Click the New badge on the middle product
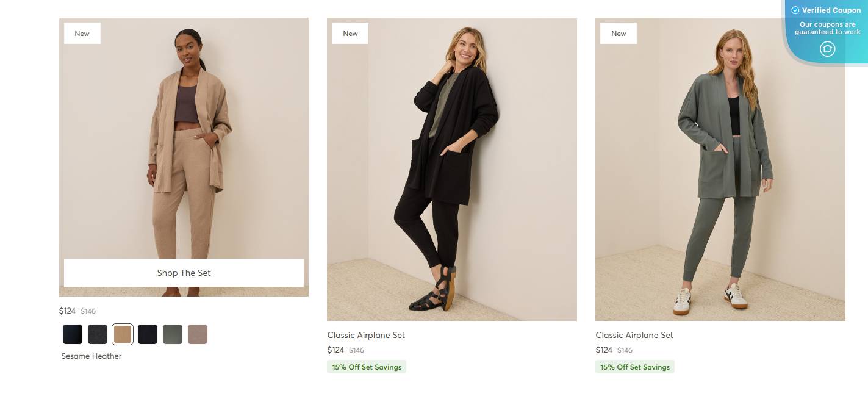Screen dimensions: 868x399 [350, 33]
